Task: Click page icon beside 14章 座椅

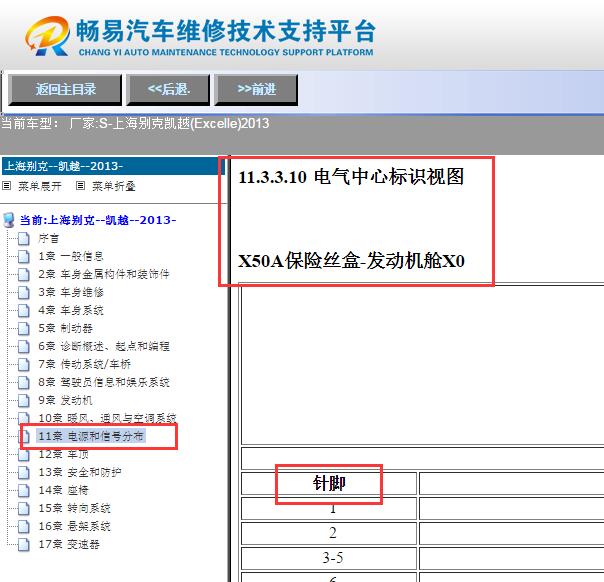Action: click(x=24, y=490)
